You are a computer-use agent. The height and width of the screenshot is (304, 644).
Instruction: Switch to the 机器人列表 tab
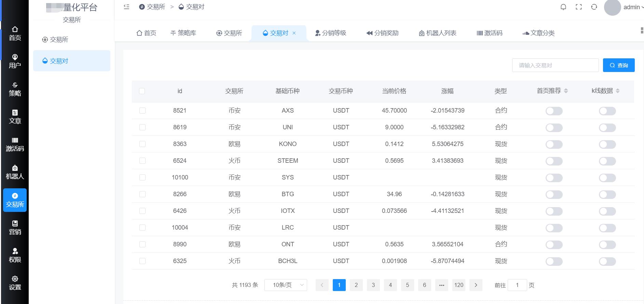tap(438, 33)
